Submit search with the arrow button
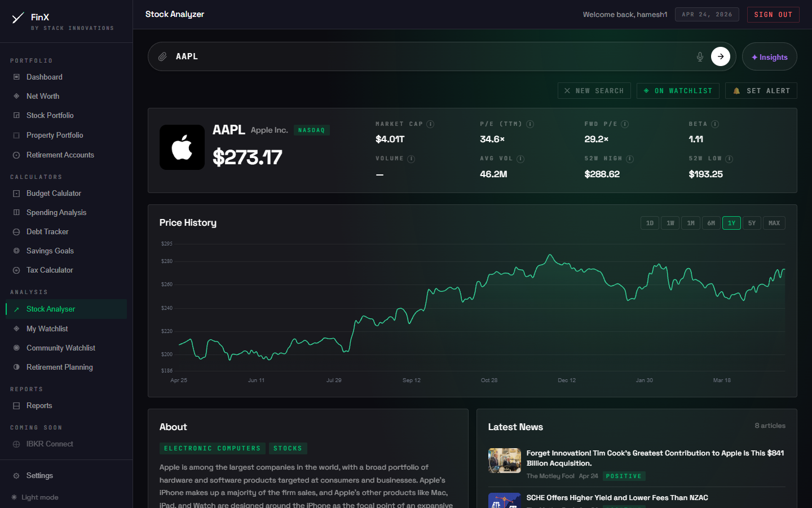The width and height of the screenshot is (812, 508). [x=721, y=56]
